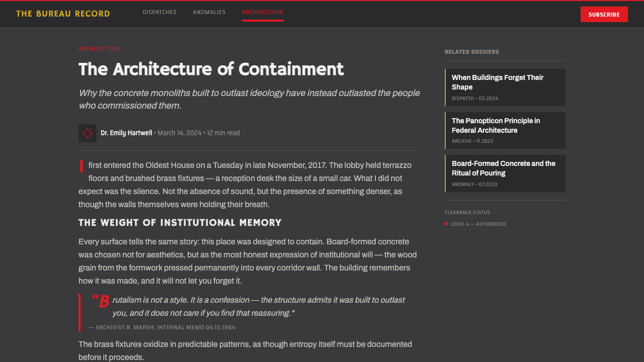This screenshot has height=362, width=644.
Task: Click the 'Clearance Status' label
Action: pos(467,213)
